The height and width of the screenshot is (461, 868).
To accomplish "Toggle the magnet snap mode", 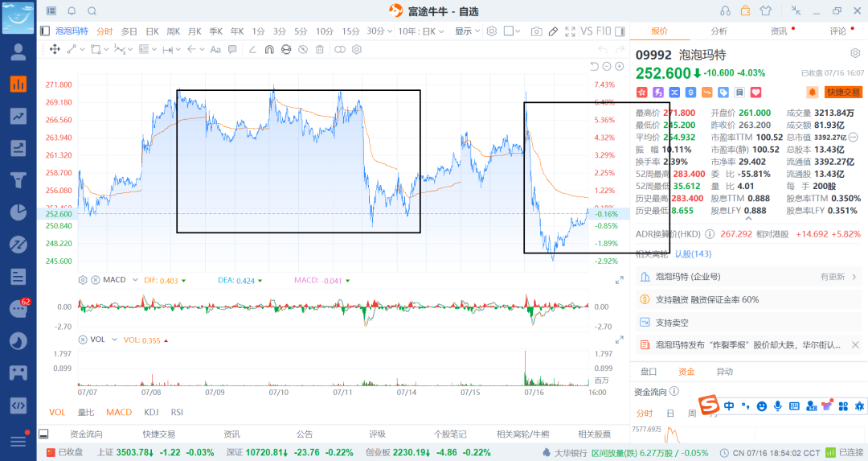I will pyautogui.click(x=269, y=49).
